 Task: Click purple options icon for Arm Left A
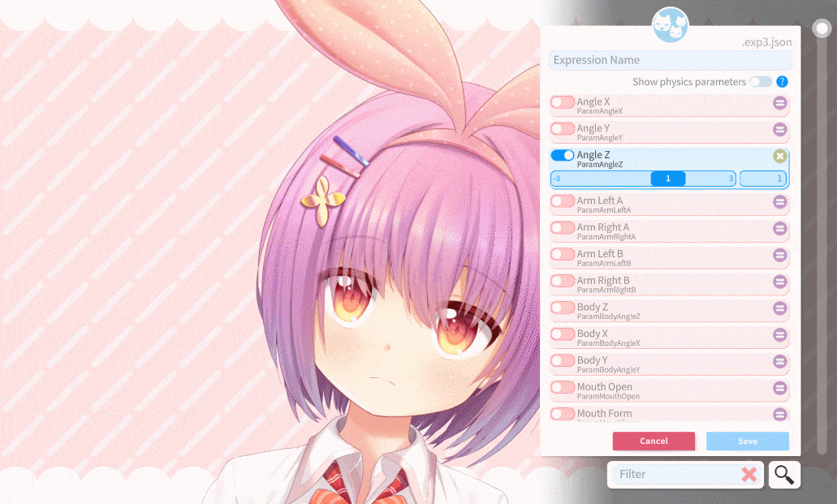[x=779, y=202]
